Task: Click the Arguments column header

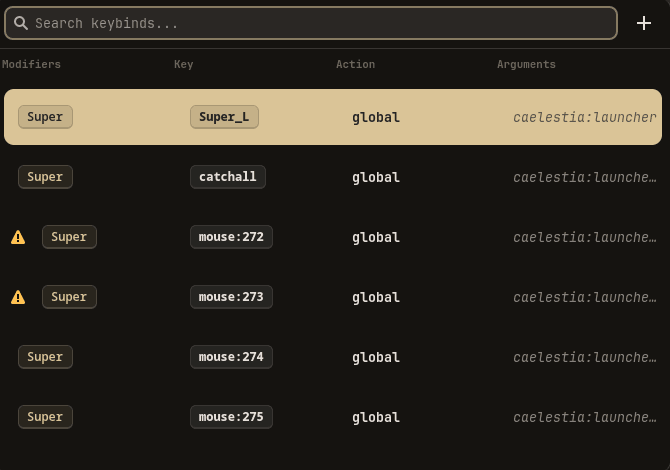Action: [x=526, y=64]
